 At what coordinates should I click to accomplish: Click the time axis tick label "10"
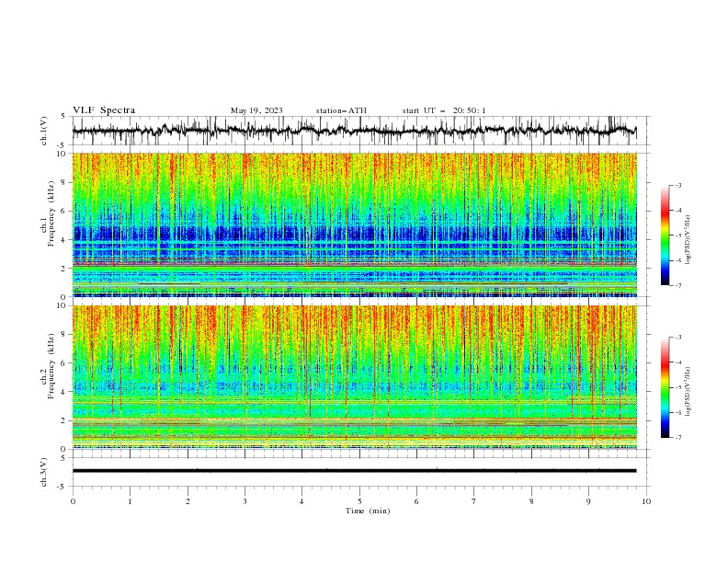(x=646, y=501)
